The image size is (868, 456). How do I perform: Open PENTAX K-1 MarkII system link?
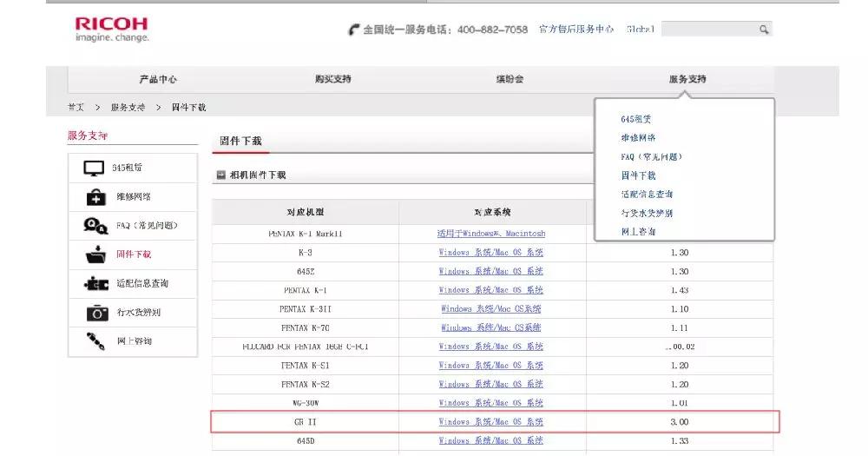click(491, 234)
